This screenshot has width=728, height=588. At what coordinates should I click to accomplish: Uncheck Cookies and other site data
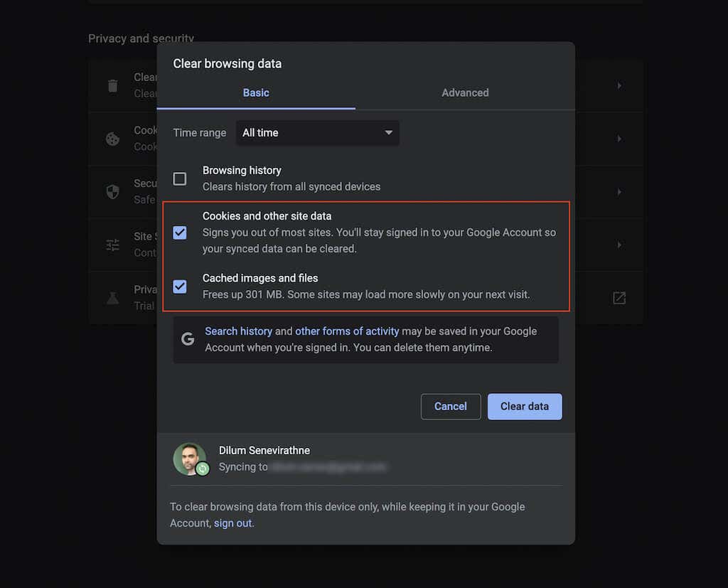180,232
